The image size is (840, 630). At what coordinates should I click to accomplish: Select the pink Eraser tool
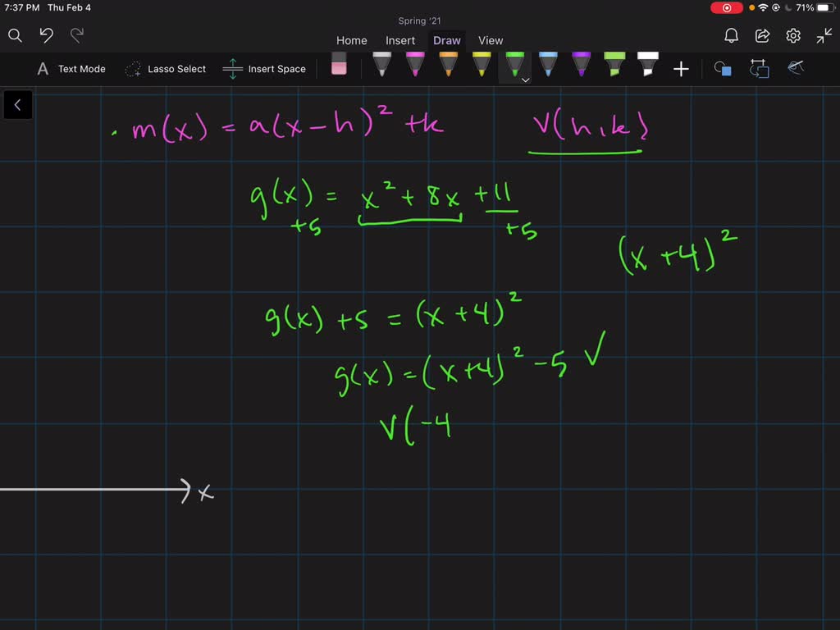[x=340, y=66]
